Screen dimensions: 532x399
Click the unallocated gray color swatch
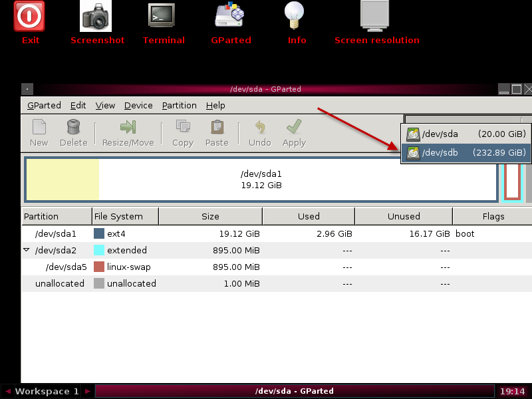pyautogui.click(x=98, y=283)
